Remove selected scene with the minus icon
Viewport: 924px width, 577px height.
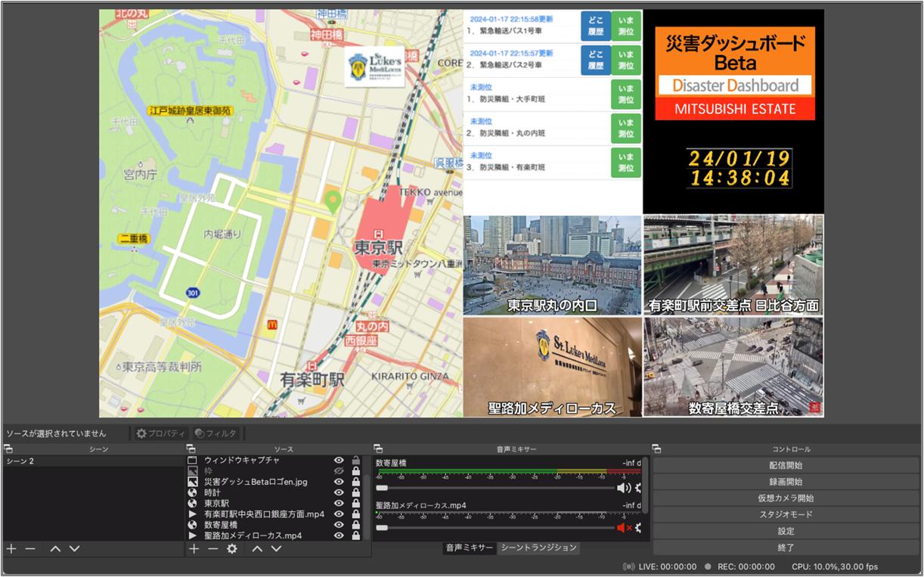click(x=30, y=548)
